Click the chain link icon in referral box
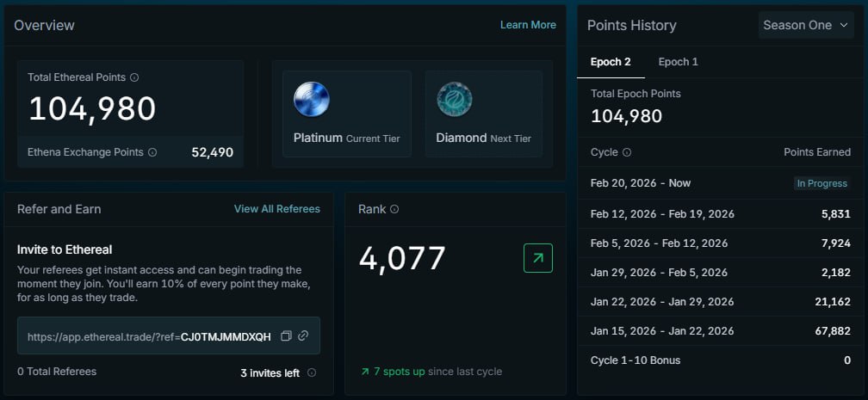Screen dimensions: 868x400 303,335
